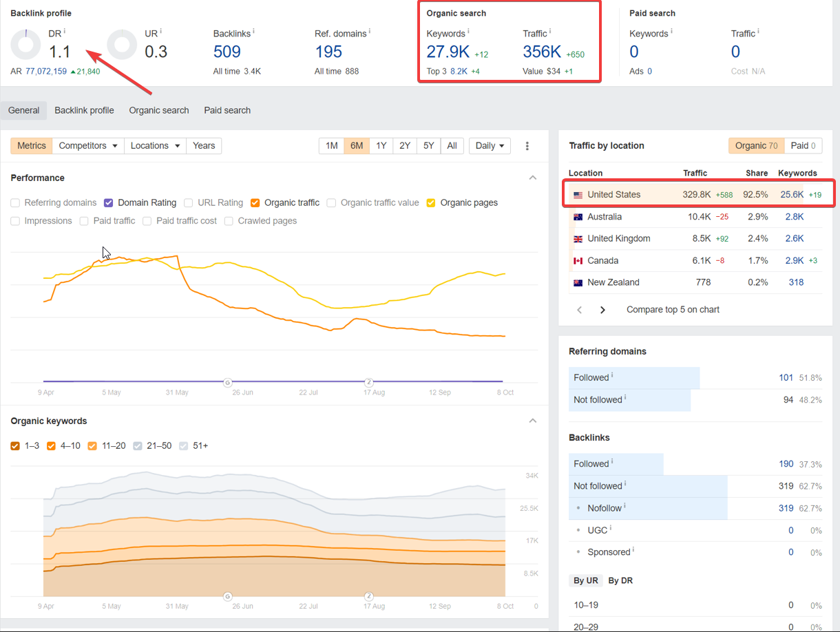The width and height of the screenshot is (840, 632).
Task: Click info icon next to Nofollow
Action: coord(624,507)
